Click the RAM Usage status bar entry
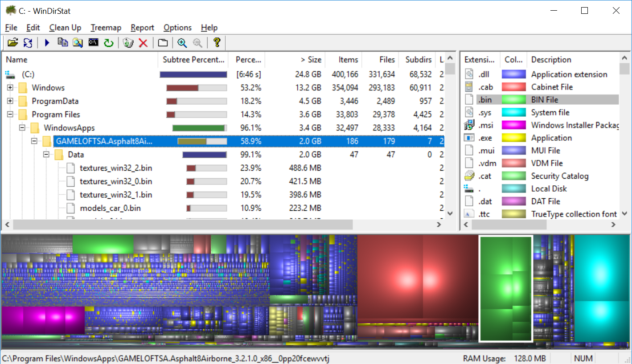The width and height of the screenshot is (632, 364). click(x=505, y=358)
